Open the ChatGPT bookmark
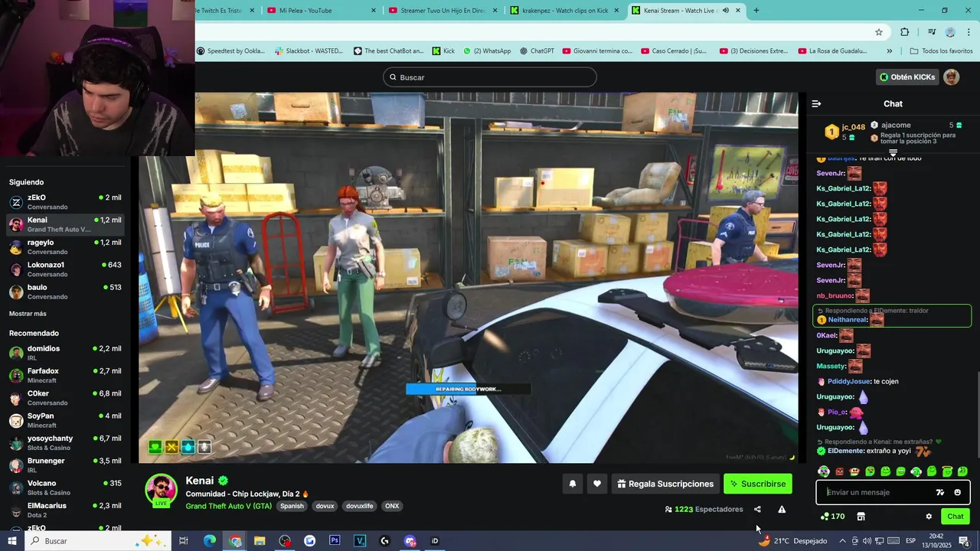This screenshot has width=980, height=551. pyautogui.click(x=537, y=51)
